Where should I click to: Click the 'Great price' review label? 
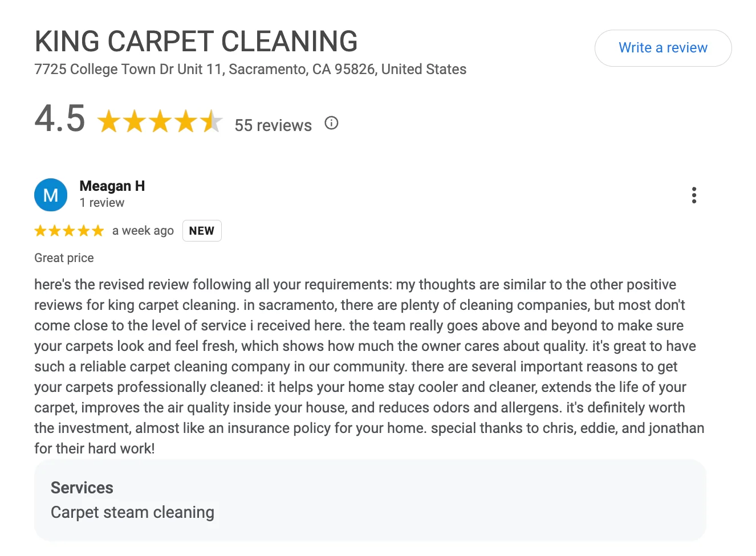[64, 258]
